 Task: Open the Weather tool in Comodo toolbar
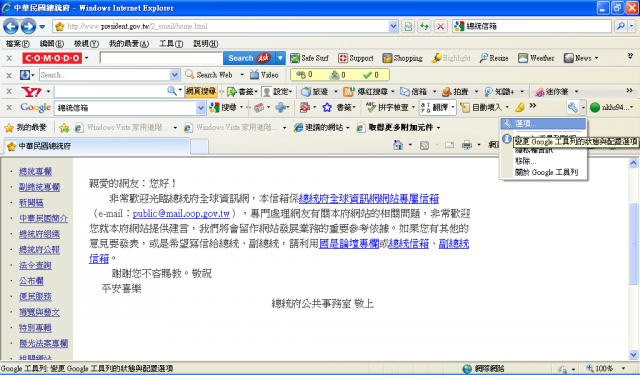pyautogui.click(x=536, y=58)
